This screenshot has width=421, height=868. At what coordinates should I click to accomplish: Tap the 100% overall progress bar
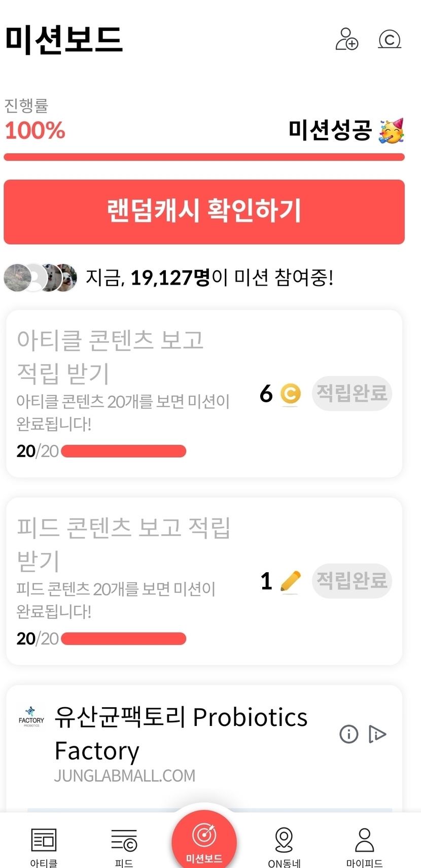(x=204, y=157)
